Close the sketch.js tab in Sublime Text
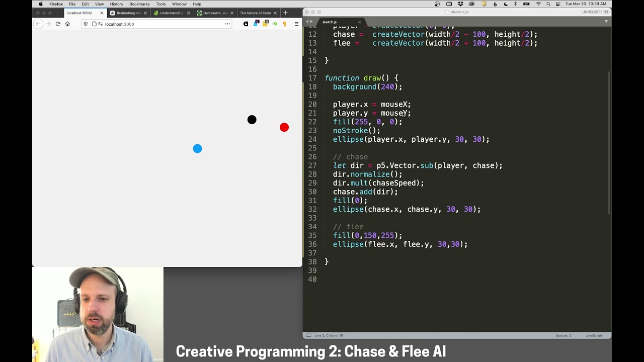The image size is (644, 362). click(359, 22)
